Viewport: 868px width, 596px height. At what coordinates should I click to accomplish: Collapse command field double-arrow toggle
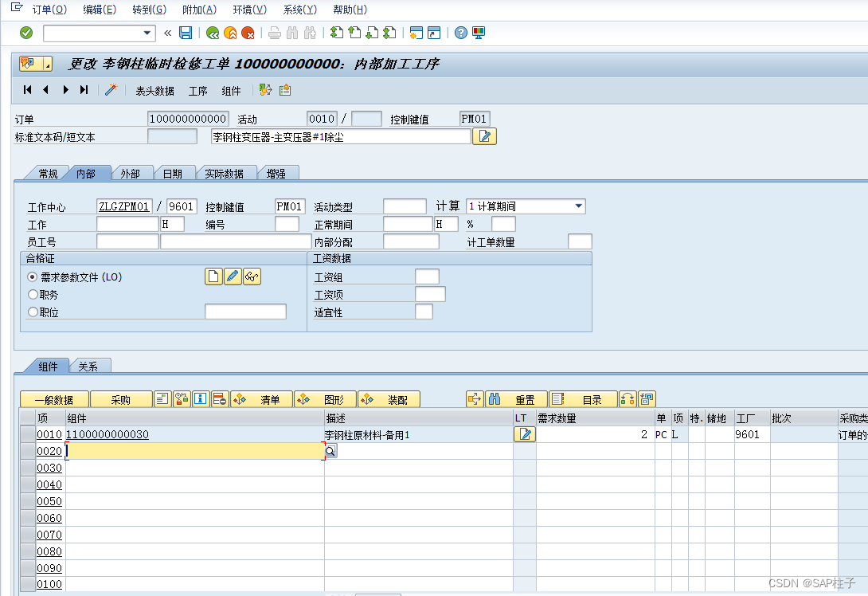(168, 33)
